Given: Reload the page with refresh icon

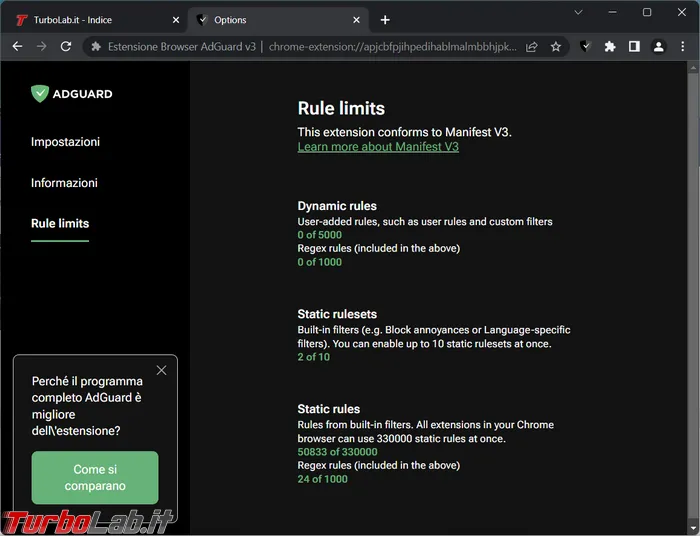Looking at the screenshot, I should 66,46.
